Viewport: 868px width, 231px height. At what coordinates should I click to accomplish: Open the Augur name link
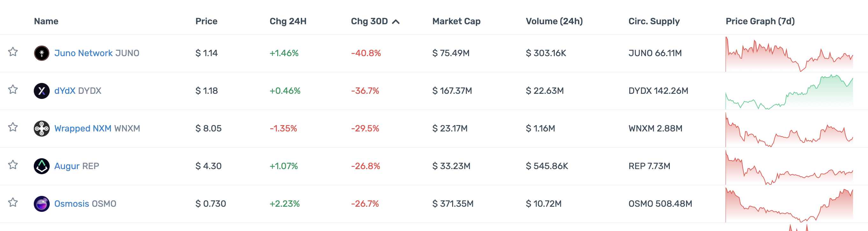pos(67,166)
